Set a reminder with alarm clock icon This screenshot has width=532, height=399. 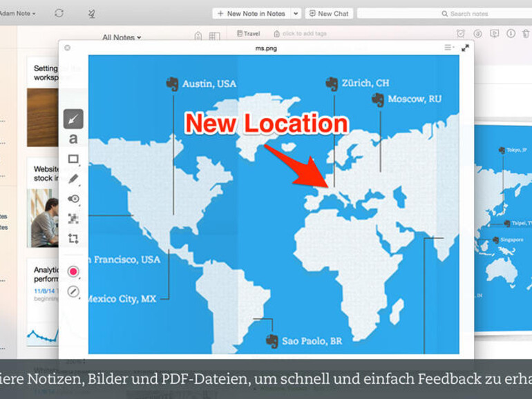coord(461,33)
